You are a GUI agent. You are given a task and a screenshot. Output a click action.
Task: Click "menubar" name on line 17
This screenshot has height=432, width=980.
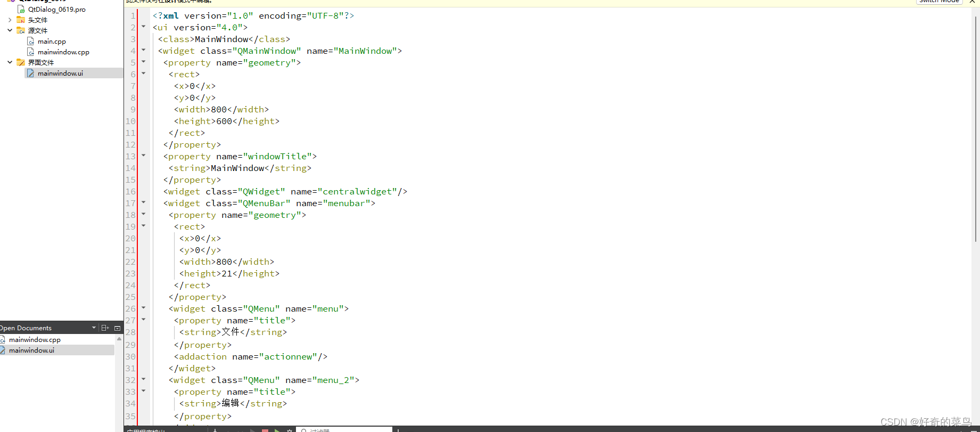(x=347, y=203)
